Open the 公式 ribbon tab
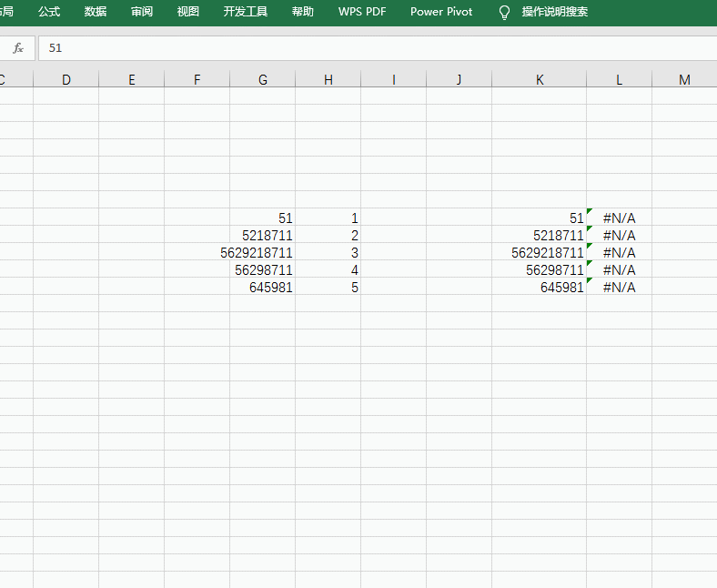The width and height of the screenshot is (717, 588). pos(49,12)
